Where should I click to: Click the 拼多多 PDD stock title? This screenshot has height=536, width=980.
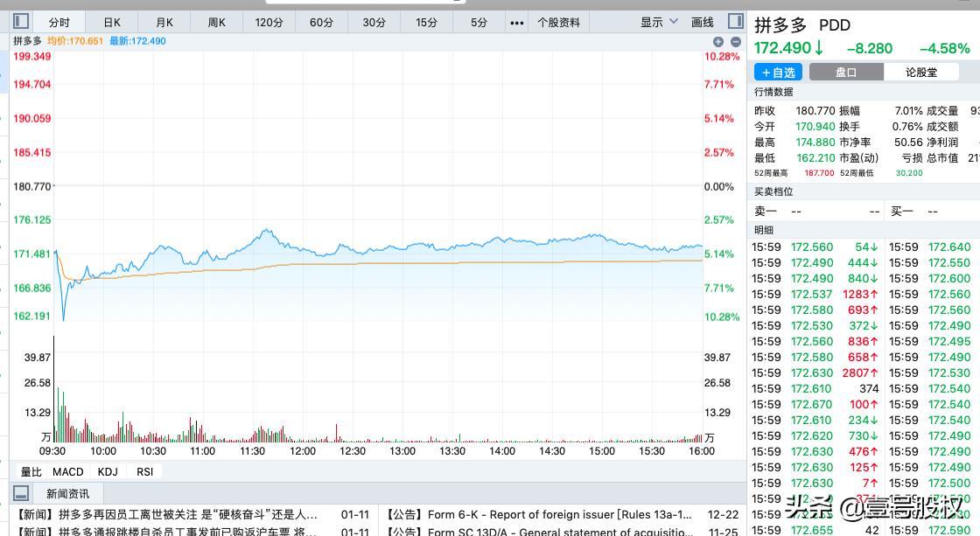pyautogui.click(x=801, y=25)
